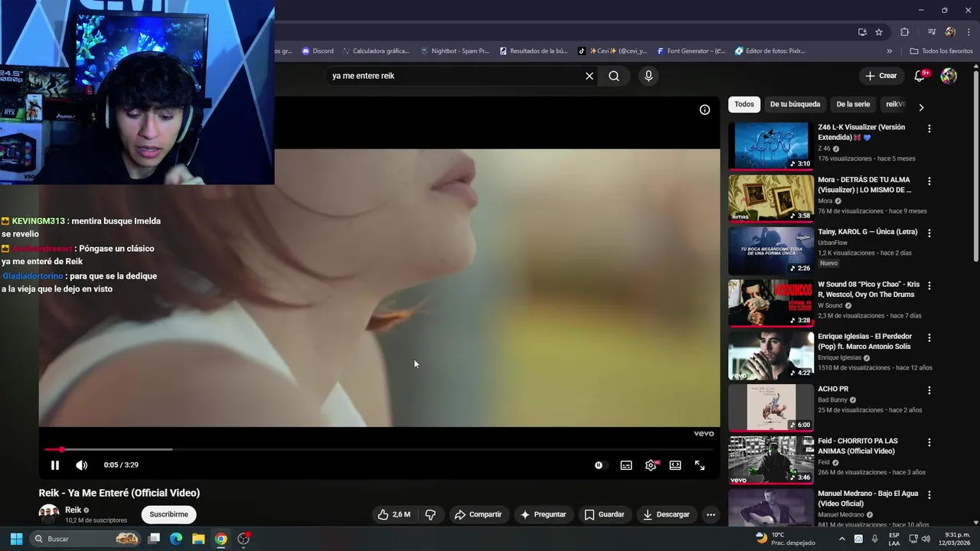Open the Windows Start menu

click(16, 539)
